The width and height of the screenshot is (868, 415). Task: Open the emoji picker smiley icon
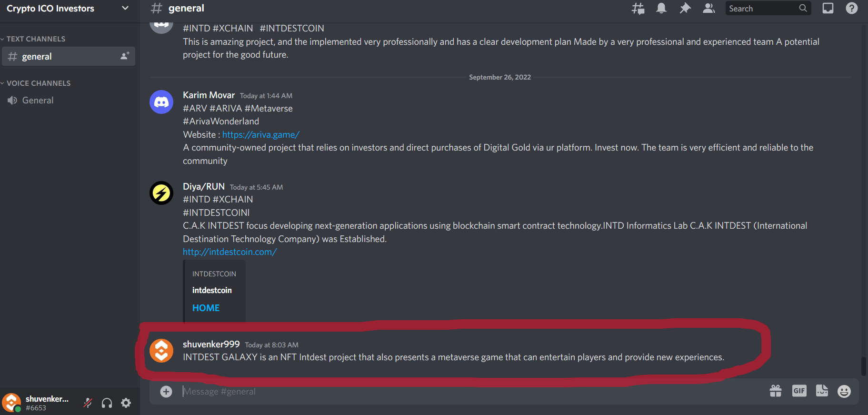[x=844, y=392]
